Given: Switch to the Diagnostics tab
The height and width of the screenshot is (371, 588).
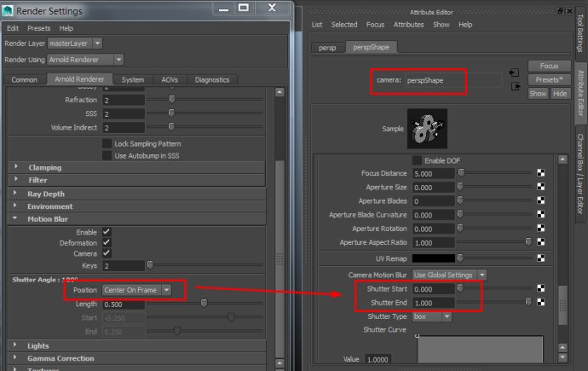Looking at the screenshot, I should (212, 79).
